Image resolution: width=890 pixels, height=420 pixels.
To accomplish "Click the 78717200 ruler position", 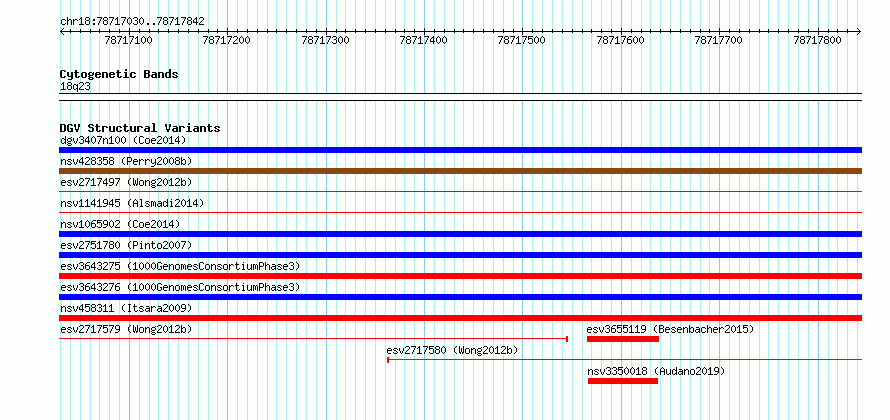I will click(x=227, y=40).
